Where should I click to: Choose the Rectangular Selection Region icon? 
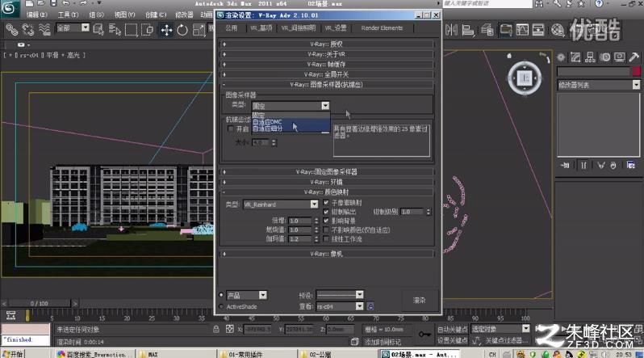coord(131,30)
